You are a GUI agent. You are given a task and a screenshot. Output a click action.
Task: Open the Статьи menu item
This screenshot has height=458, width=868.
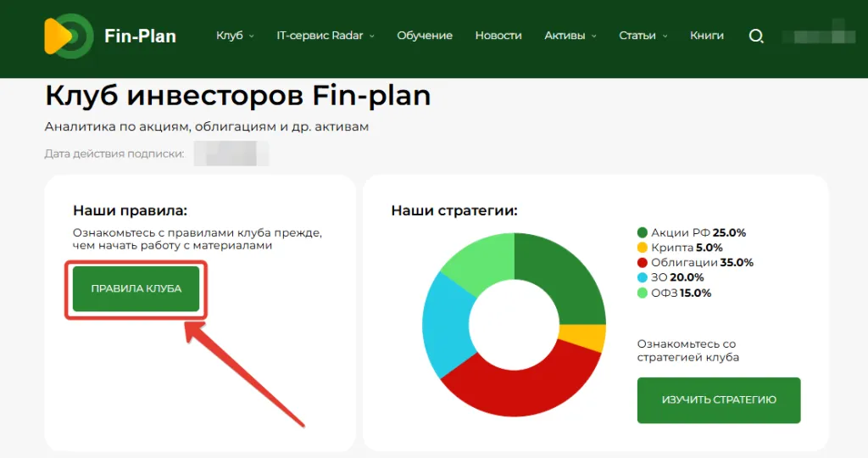(x=637, y=36)
